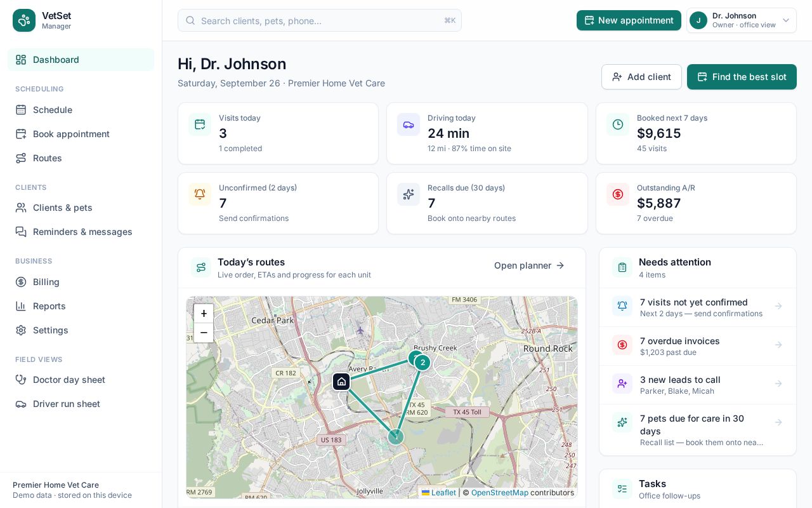
Task: Click the Visits today calendar icon
Action: pos(200,124)
